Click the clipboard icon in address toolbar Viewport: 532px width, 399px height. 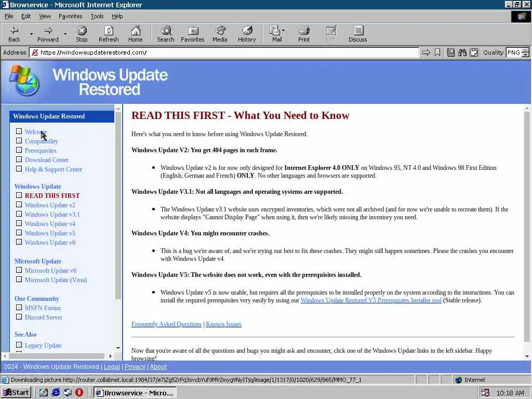474,52
